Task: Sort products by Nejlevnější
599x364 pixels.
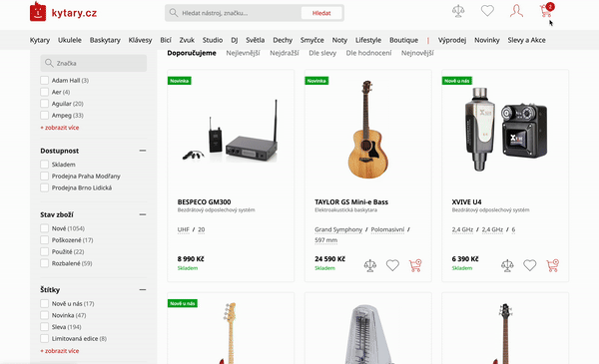Action: [x=243, y=53]
